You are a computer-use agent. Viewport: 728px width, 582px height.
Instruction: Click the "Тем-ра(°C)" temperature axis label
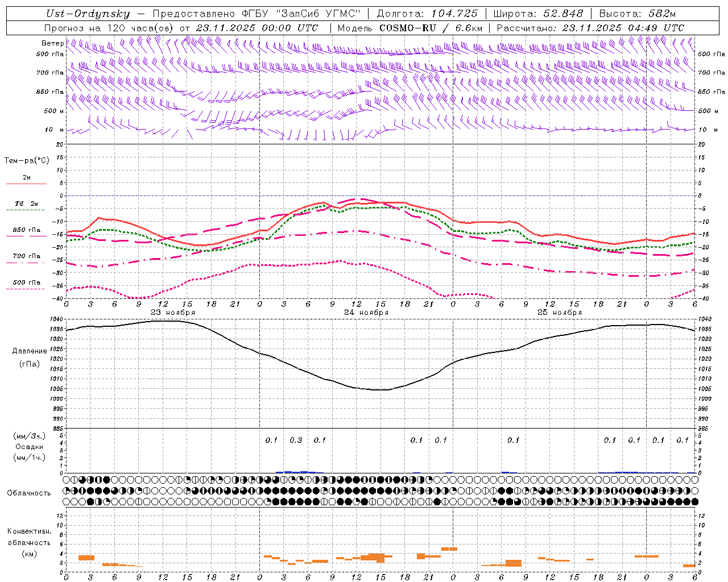(x=27, y=161)
